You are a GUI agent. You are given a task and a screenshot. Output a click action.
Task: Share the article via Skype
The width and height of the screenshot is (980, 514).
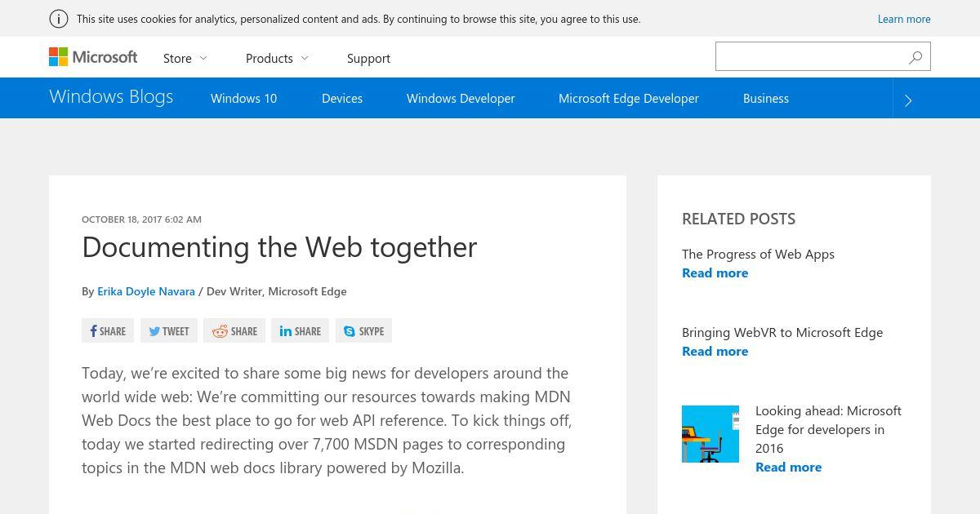(363, 330)
